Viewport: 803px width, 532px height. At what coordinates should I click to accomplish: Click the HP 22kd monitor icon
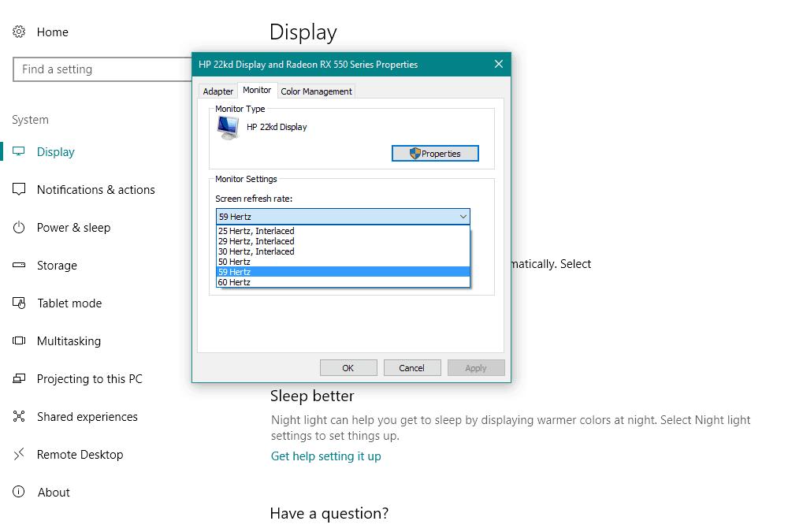tap(228, 128)
